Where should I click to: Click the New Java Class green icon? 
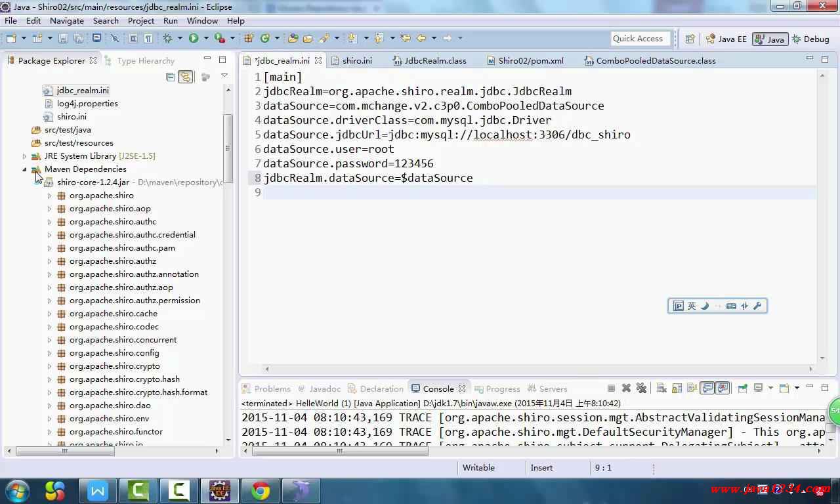(264, 38)
